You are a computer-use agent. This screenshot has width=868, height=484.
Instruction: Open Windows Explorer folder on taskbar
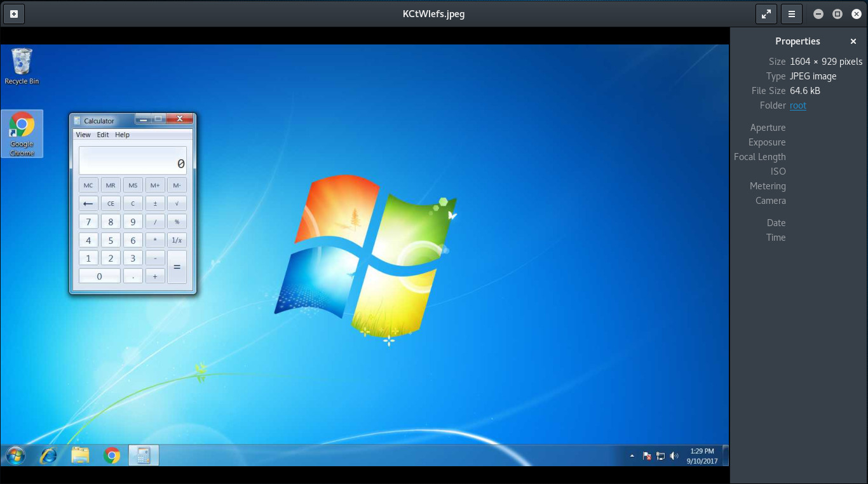80,455
